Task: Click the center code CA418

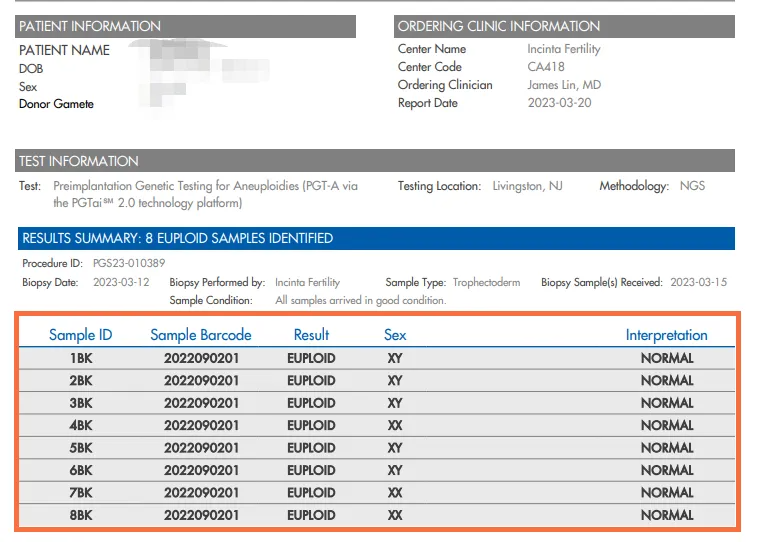Action: (547, 67)
